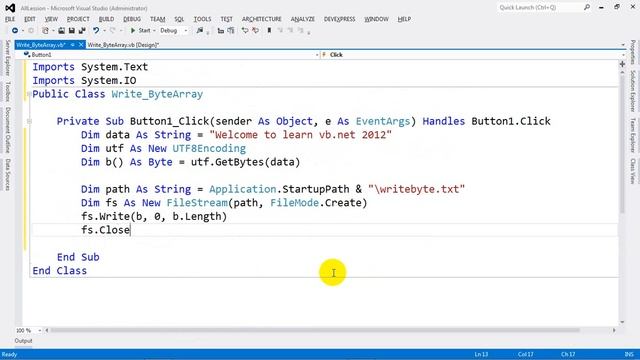Open the active documents list dropdown arrow
640x360 pixels.
click(623, 45)
